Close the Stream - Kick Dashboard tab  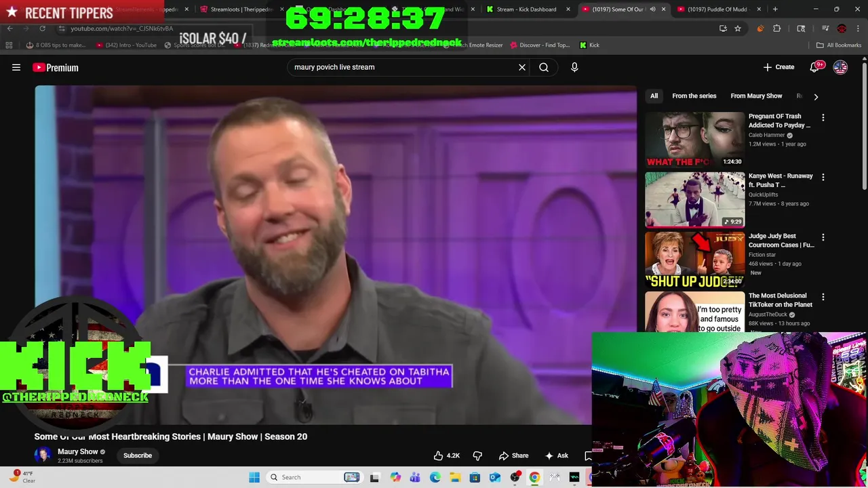(x=568, y=9)
